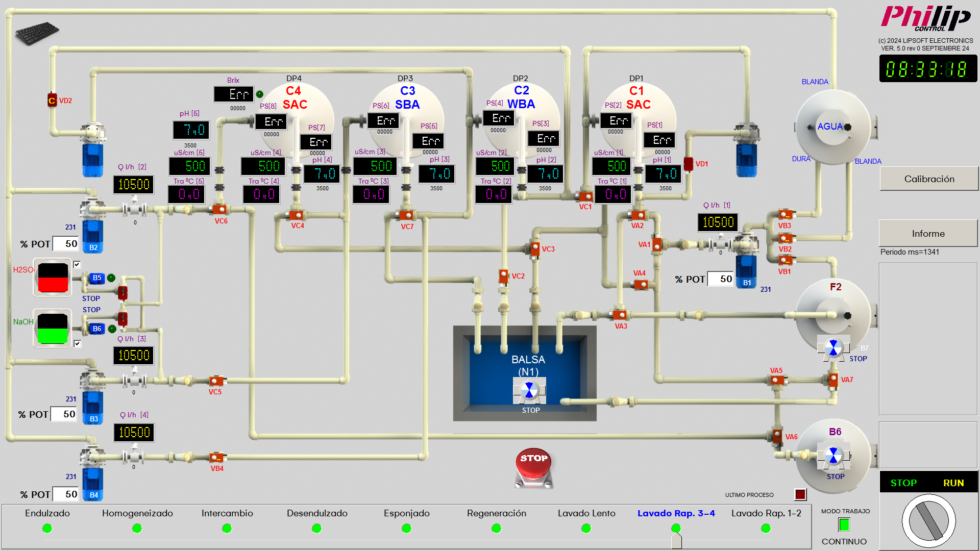Toggle the NaOH tank checkbox
The image size is (980, 551).
click(77, 343)
